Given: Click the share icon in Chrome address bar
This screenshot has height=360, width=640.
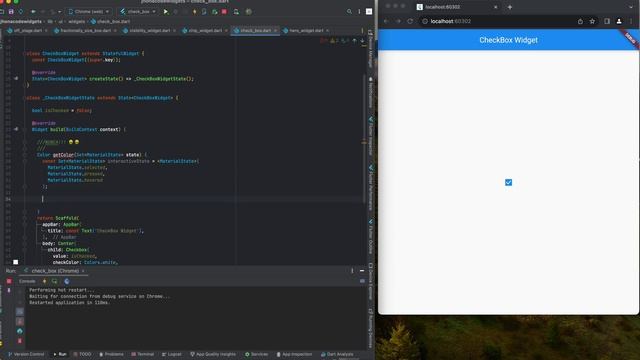Looking at the screenshot, I should click(580, 21).
